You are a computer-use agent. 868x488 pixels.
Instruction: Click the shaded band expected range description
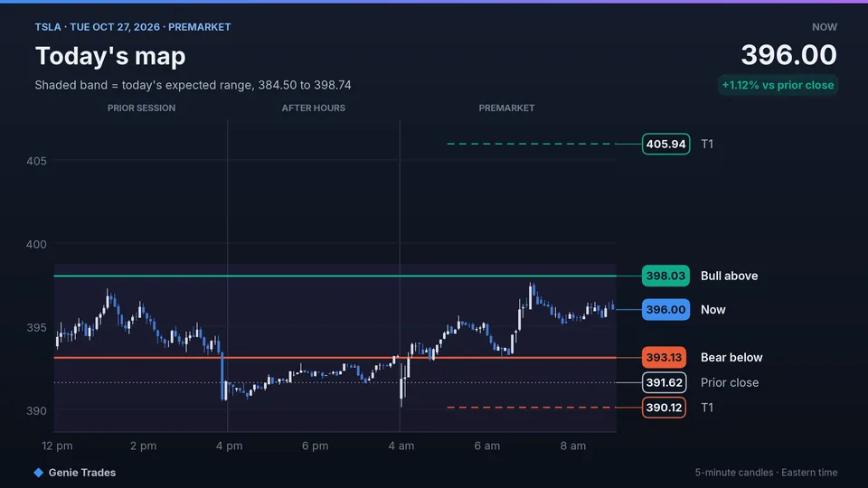pos(193,85)
